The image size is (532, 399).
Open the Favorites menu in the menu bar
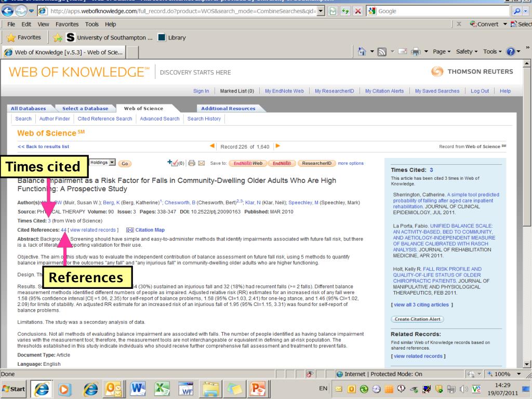tap(67, 24)
